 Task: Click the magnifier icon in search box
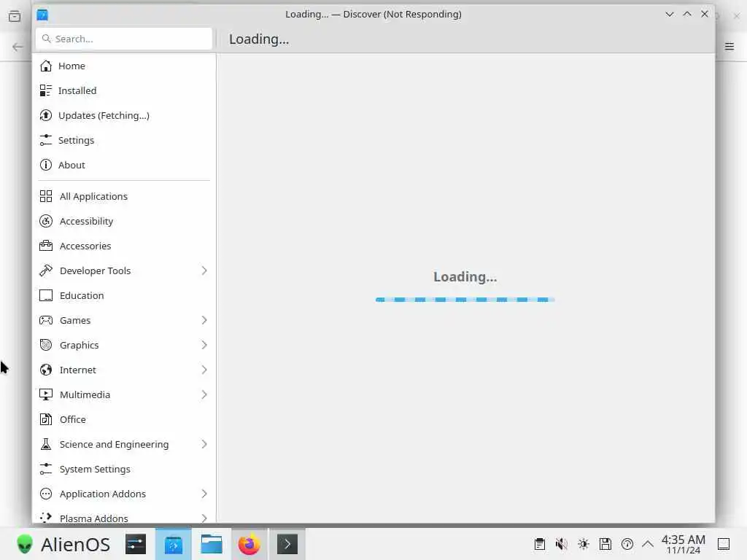tap(46, 39)
